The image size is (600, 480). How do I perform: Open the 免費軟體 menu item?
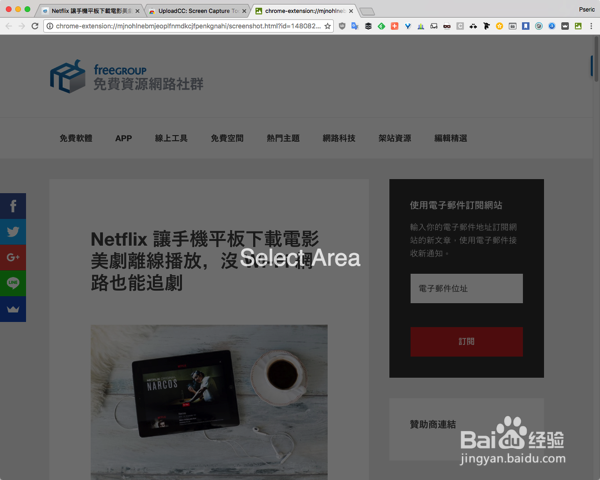pyautogui.click(x=76, y=138)
